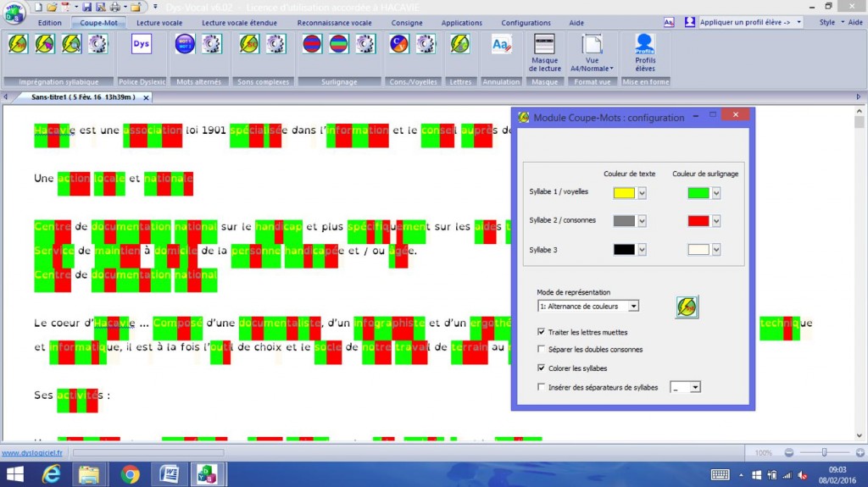Open Word from the Windows taskbar
Screen dimensions: 868x487
pyautogui.click(x=168, y=474)
